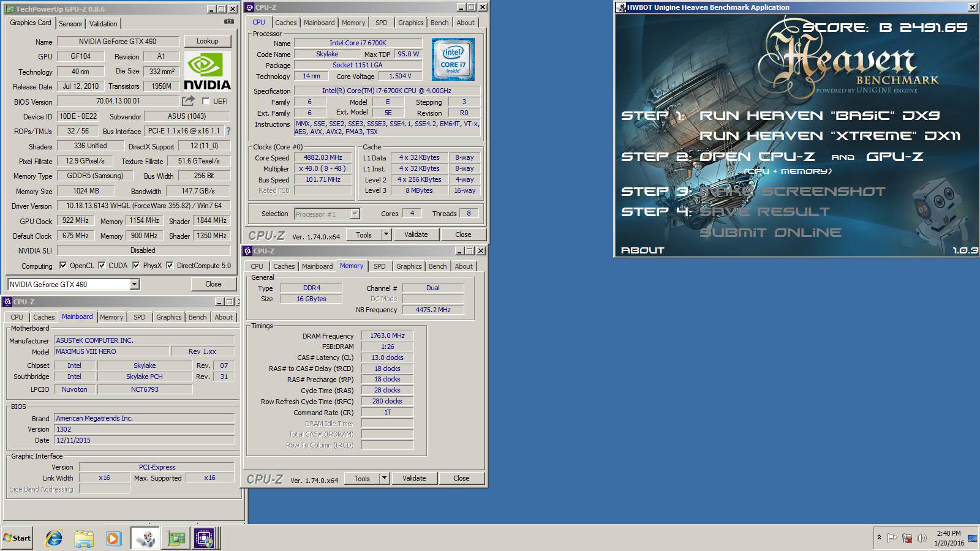The width and height of the screenshot is (980, 551).
Task: Click the taskbar clock 2:40 PM
Action: click(949, 533)
